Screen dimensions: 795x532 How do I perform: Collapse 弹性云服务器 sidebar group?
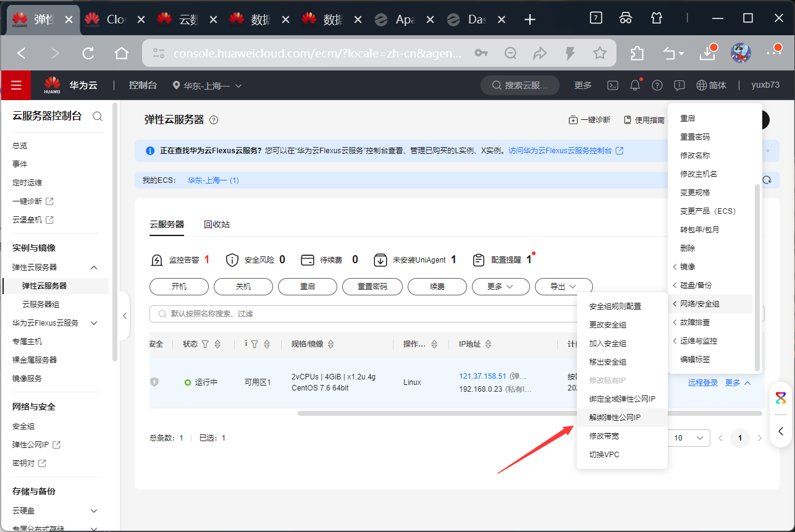[94, 268]
